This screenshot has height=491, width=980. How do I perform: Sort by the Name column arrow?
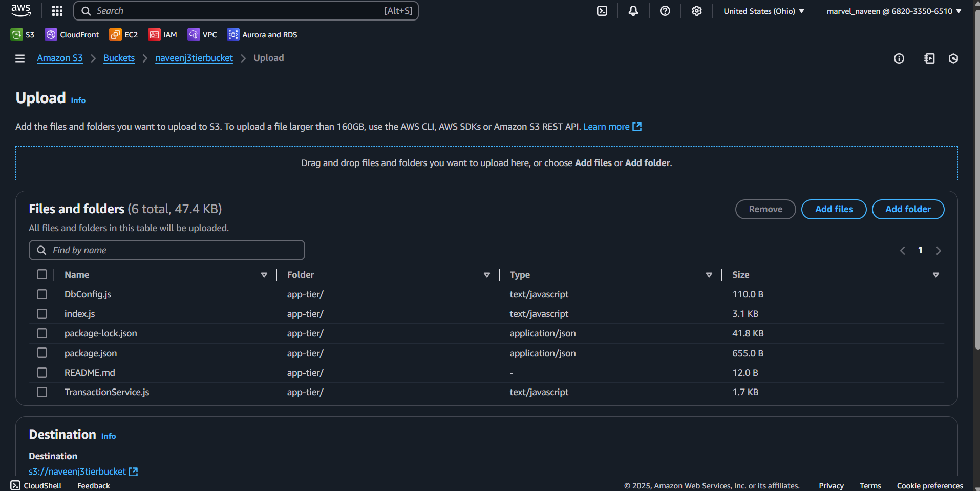[x=264, y=275]
